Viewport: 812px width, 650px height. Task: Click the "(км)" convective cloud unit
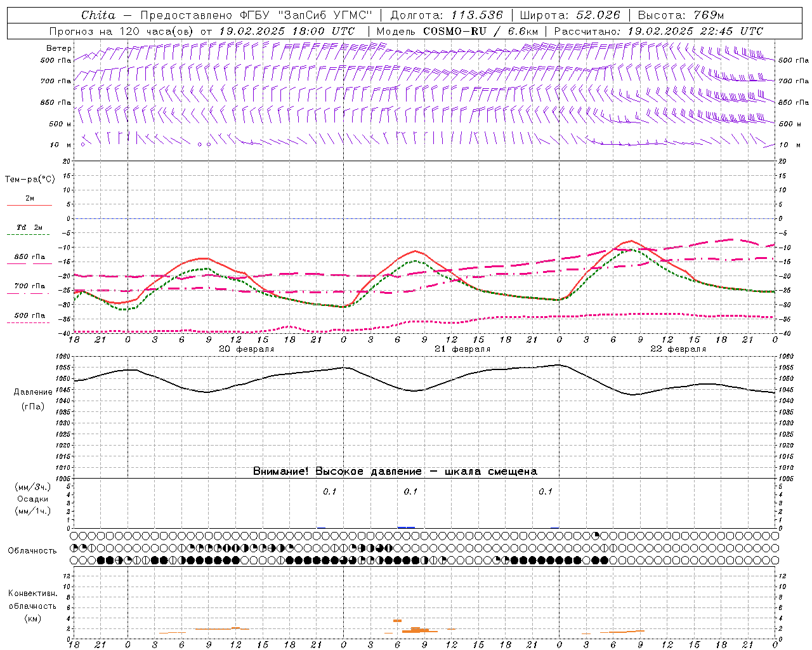click(x=32, y=618)
